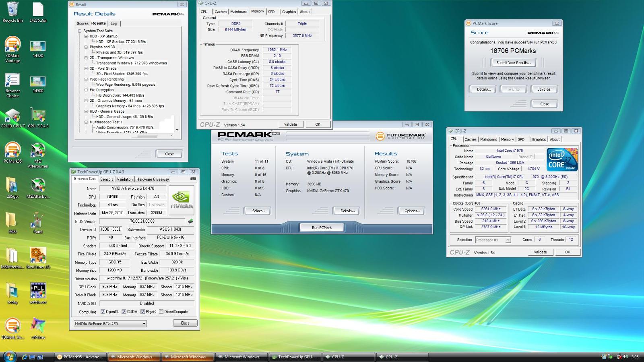Open the today folder icon

[x=12, y=293]
